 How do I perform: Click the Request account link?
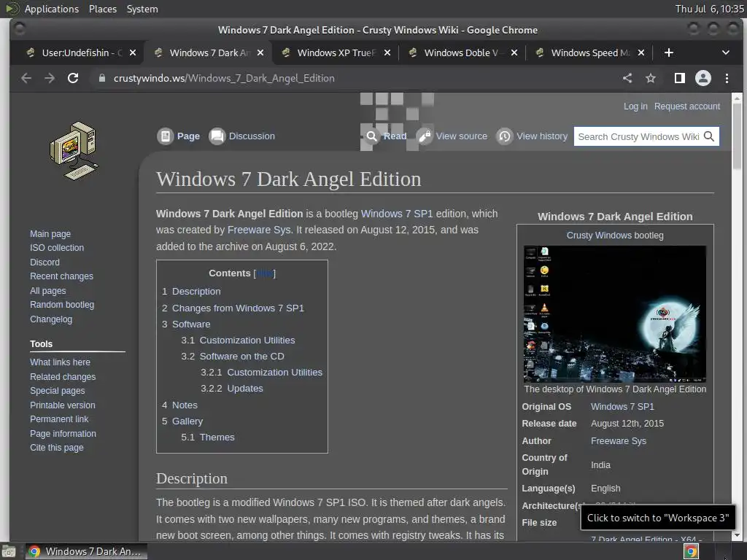pyautogui.click(x=687, y=106)
